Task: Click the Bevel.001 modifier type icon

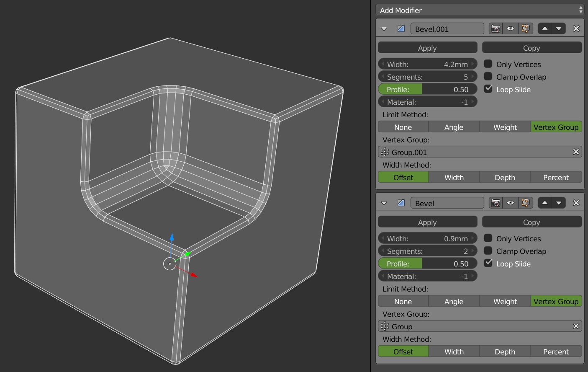Action: 401,28
